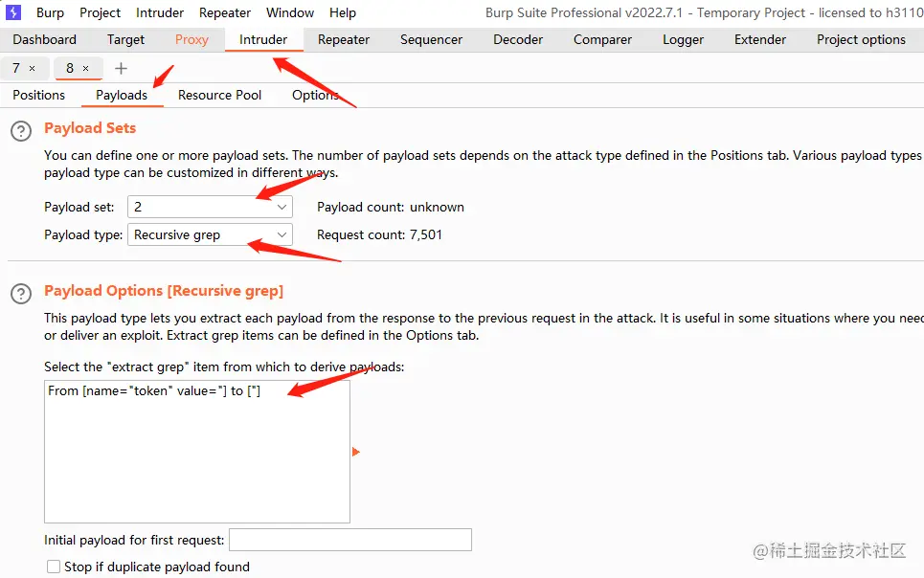Go to the Decoder tab
924x578 pixels.
click(x=518, y=39)
